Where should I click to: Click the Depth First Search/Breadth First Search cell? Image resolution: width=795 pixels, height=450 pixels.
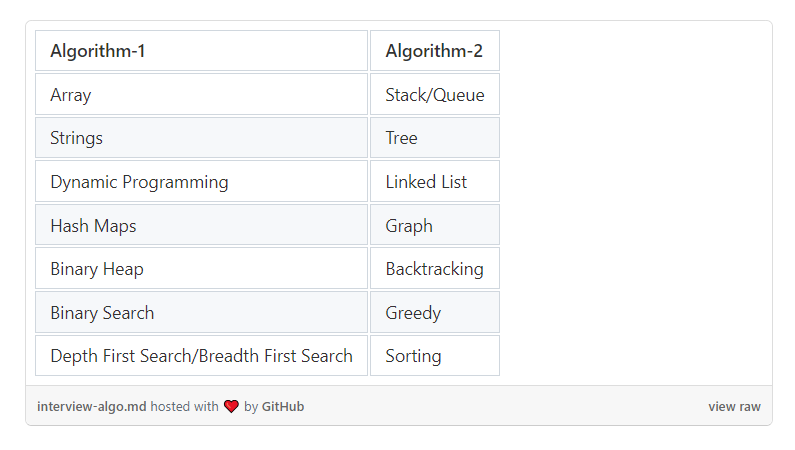[x=201, y=356]
